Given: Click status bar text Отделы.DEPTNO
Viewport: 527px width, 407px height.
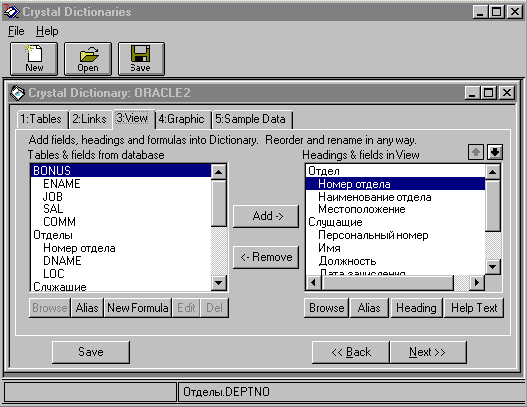Looking at the screenshot, I should coord(226,392).
